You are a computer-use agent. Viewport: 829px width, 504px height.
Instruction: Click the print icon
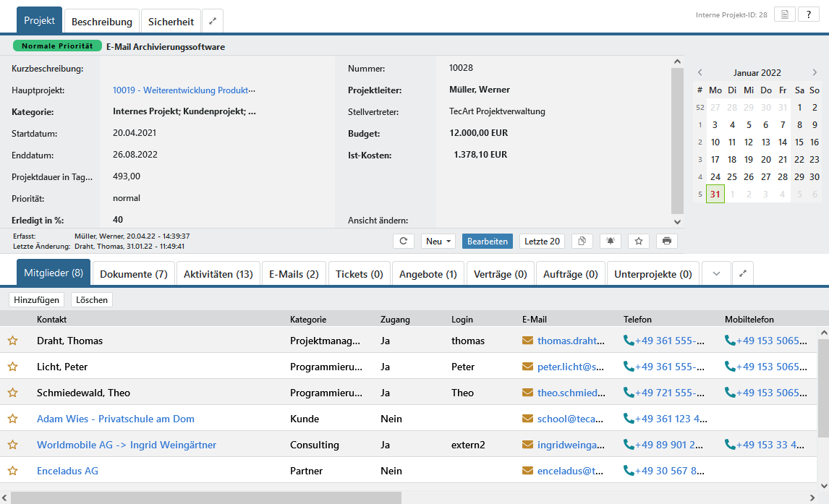point(666,242)
